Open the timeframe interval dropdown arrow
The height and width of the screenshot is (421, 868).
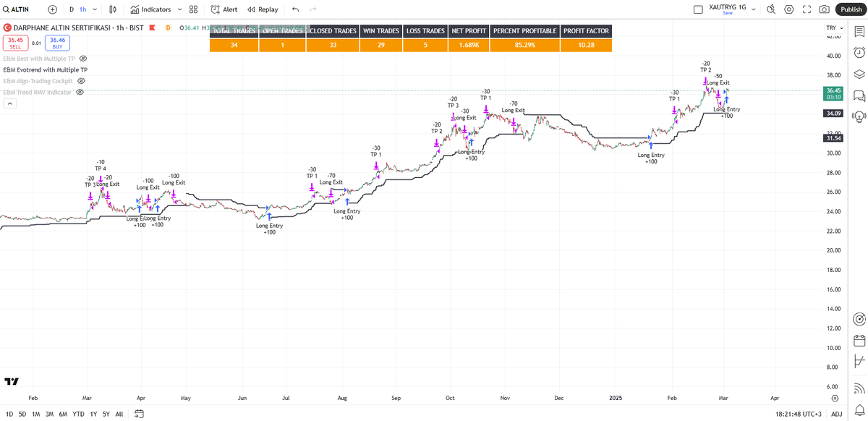(x=95, y=9)
